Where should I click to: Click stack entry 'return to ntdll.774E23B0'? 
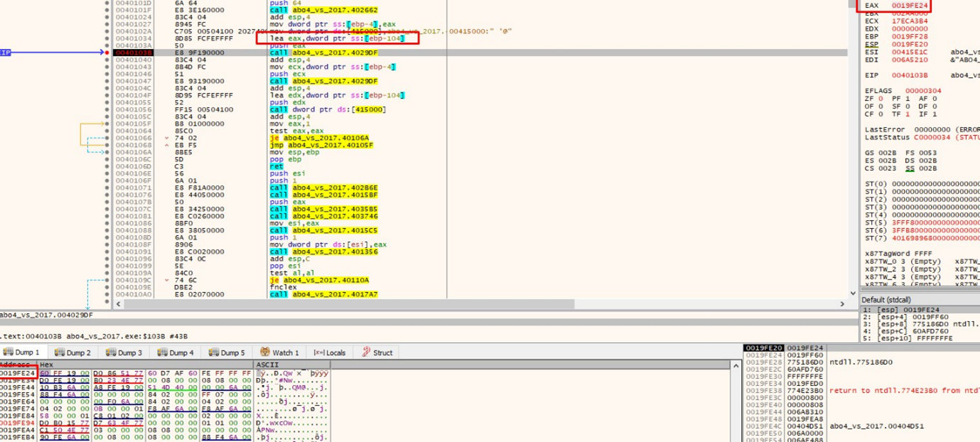[905, 390]
